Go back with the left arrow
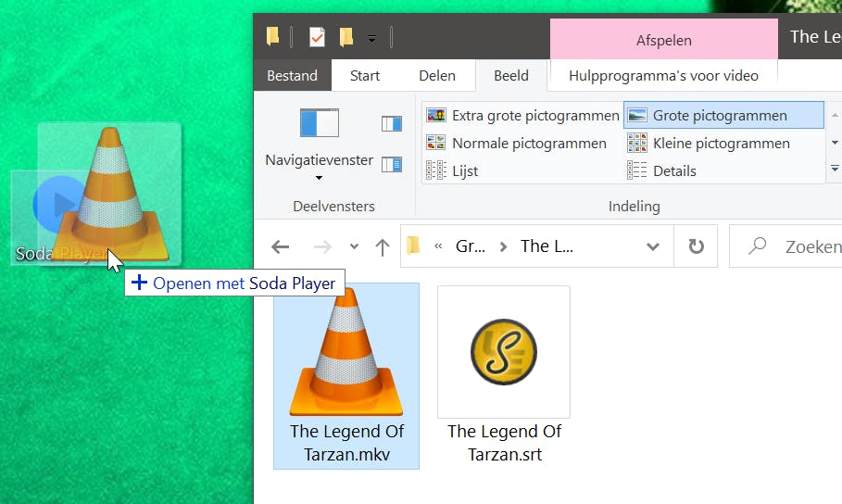 (281, 246)
